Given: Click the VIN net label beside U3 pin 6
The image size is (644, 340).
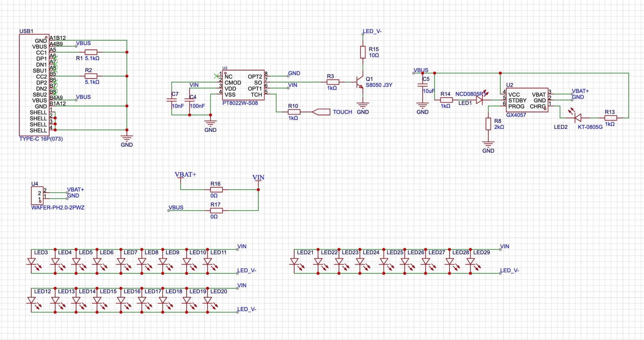Looking at the screenshot, I should tap(293, 85).
